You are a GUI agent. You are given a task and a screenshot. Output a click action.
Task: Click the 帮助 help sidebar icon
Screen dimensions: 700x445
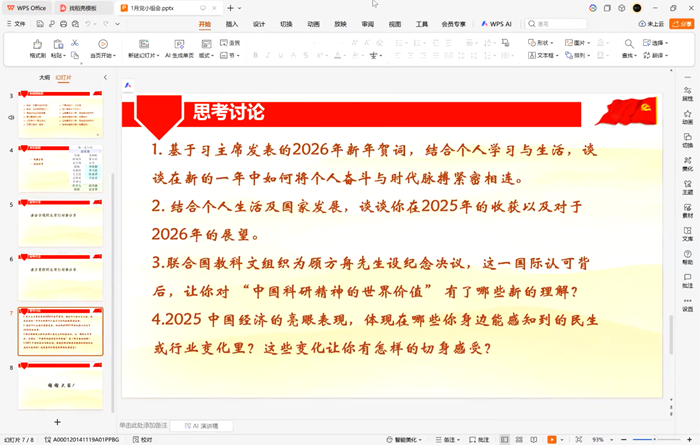point(687,257)
